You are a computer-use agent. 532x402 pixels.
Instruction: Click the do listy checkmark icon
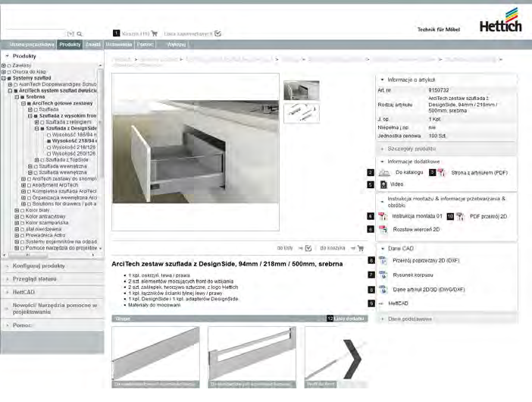[x=308, y=248]
